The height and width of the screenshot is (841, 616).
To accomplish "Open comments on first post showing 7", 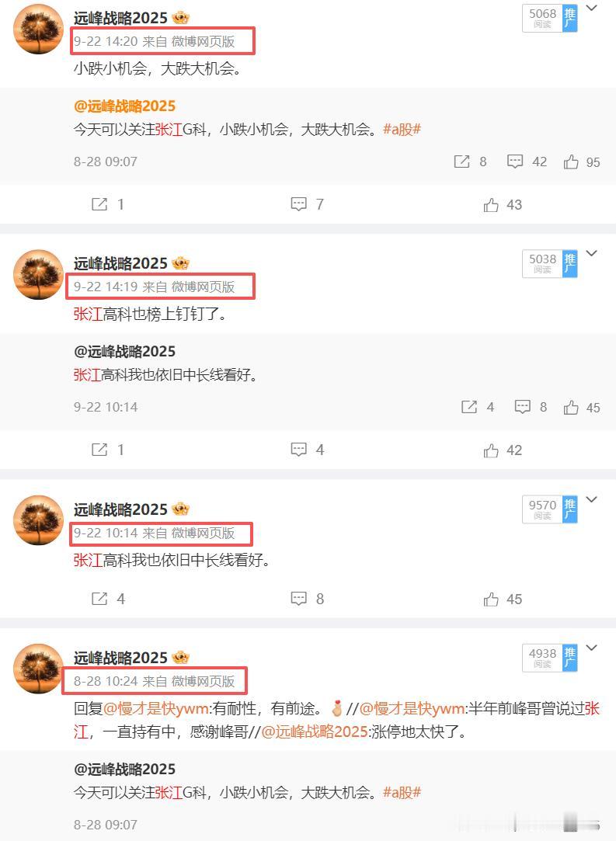I will (x=307, y=203).
